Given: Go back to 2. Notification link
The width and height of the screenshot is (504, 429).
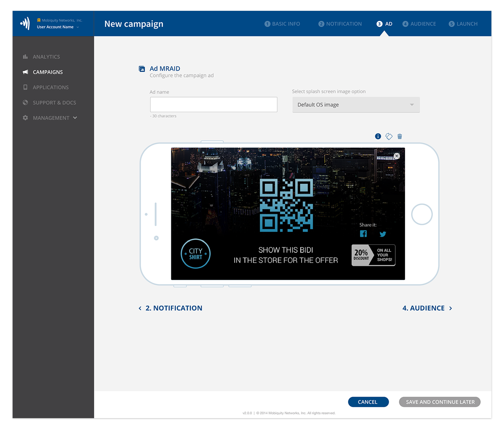Looking at the screenshot, I should click(x=170, y=308).
